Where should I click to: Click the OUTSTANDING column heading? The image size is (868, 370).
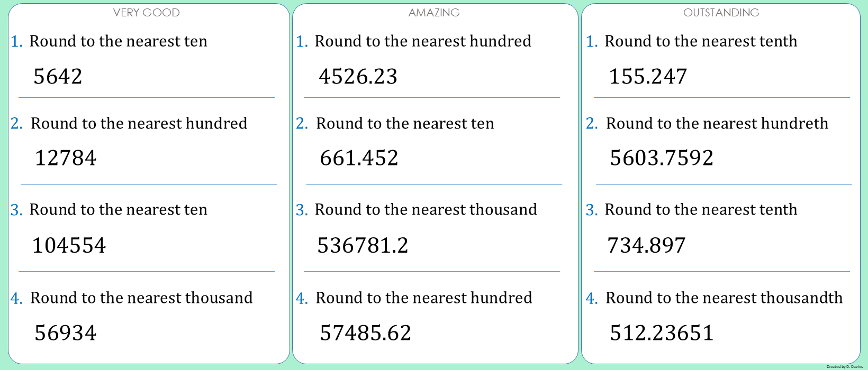721,13
